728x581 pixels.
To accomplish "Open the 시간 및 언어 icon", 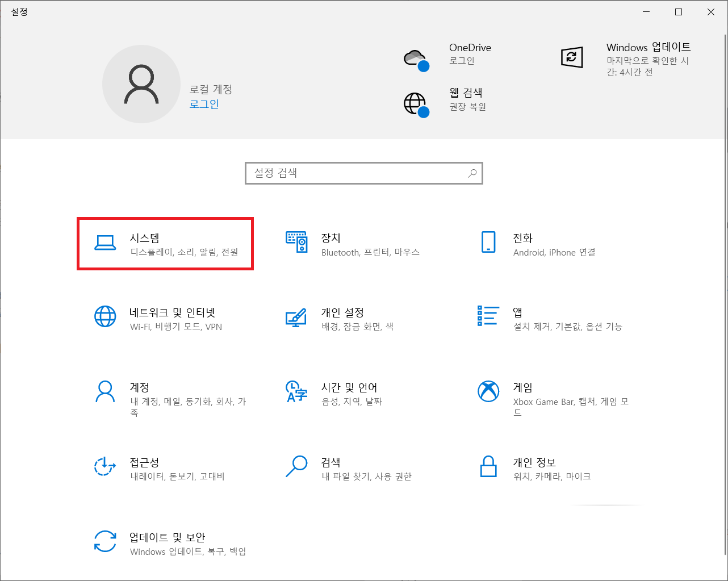I will tap(296, 391).
